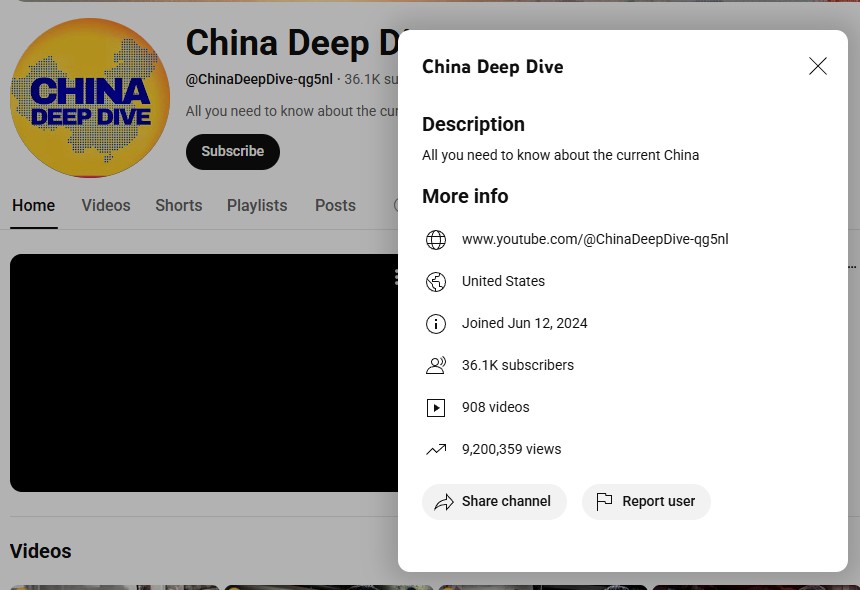860x590 pixels.
Task: Click the '36.1K subscribers' text in dialog
Action: click(x=518, y=365)
